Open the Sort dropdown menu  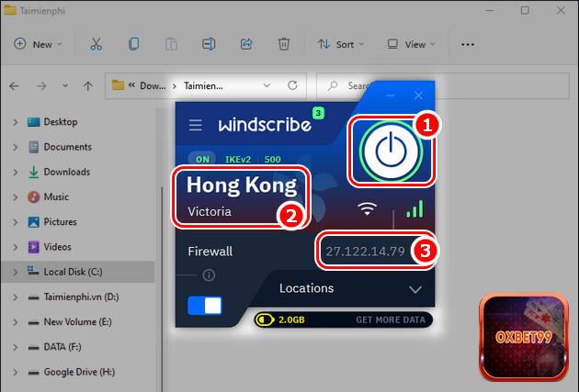341,44
